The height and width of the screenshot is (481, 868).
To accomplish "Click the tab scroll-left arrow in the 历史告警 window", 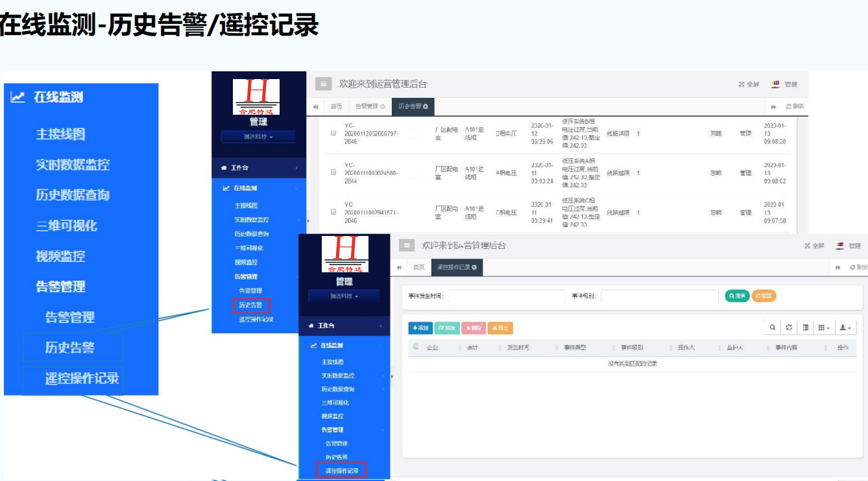I will pos(316,106).
